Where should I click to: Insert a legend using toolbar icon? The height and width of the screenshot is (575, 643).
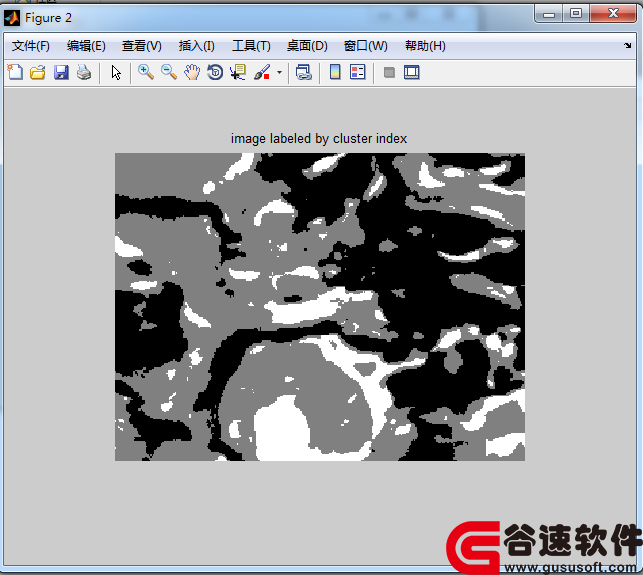pyautogui.click(x=358, y=73)
